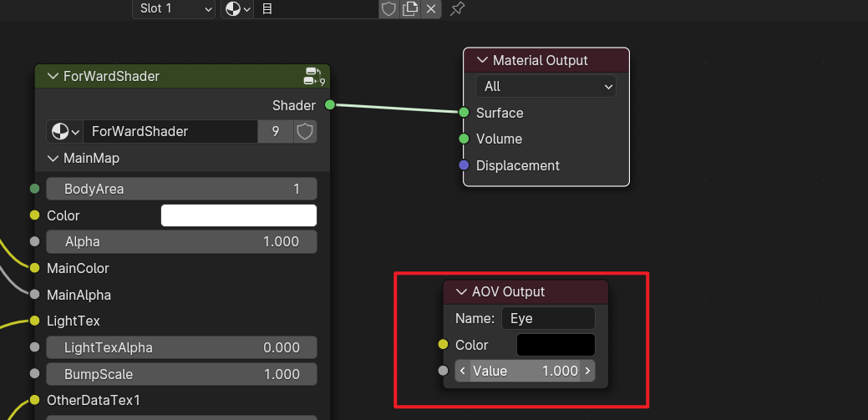Click the AOV Name field containing Eye

tap(548, 318)
